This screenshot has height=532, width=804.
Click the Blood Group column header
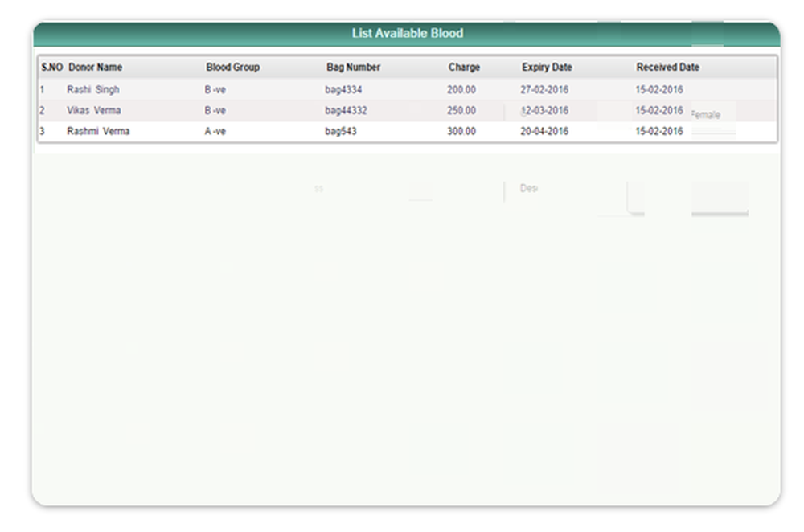click(233, 68)
